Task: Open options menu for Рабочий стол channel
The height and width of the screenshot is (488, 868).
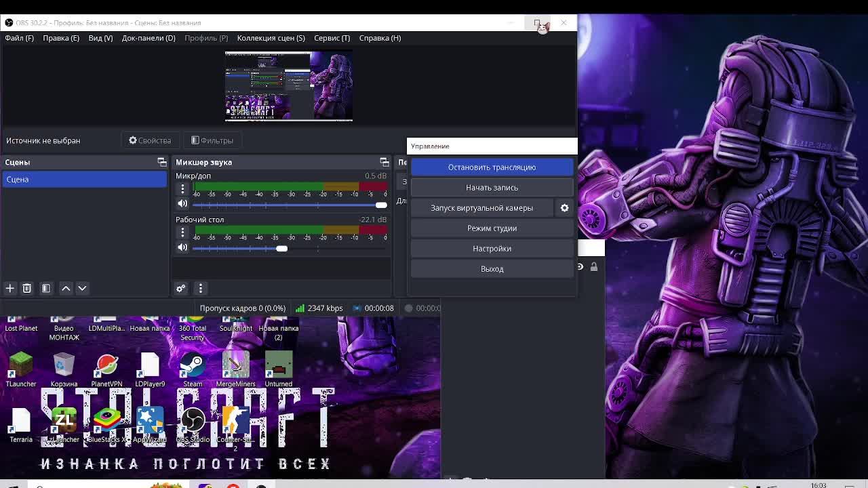Action: click(x=182, y=232)
